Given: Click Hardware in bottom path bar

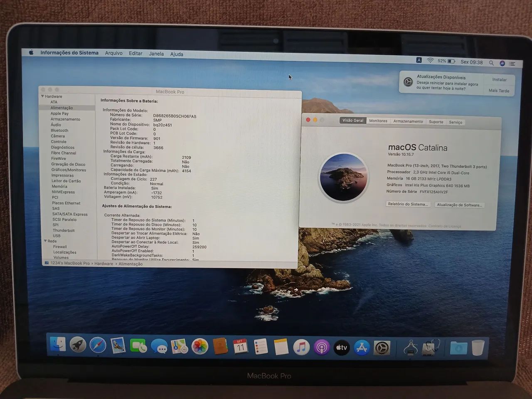Looking at the screenshot, I should click(x=103, y=264).
